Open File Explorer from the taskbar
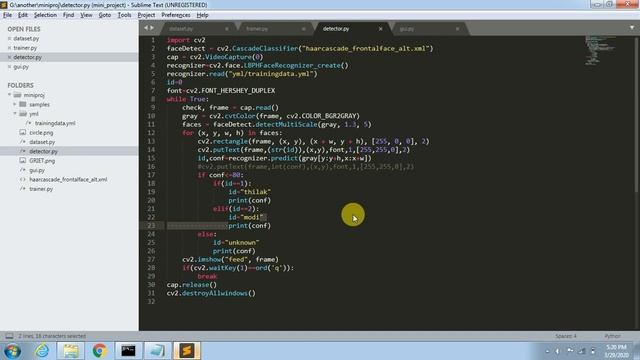This screenshot has width=640, height=360. 71,351
